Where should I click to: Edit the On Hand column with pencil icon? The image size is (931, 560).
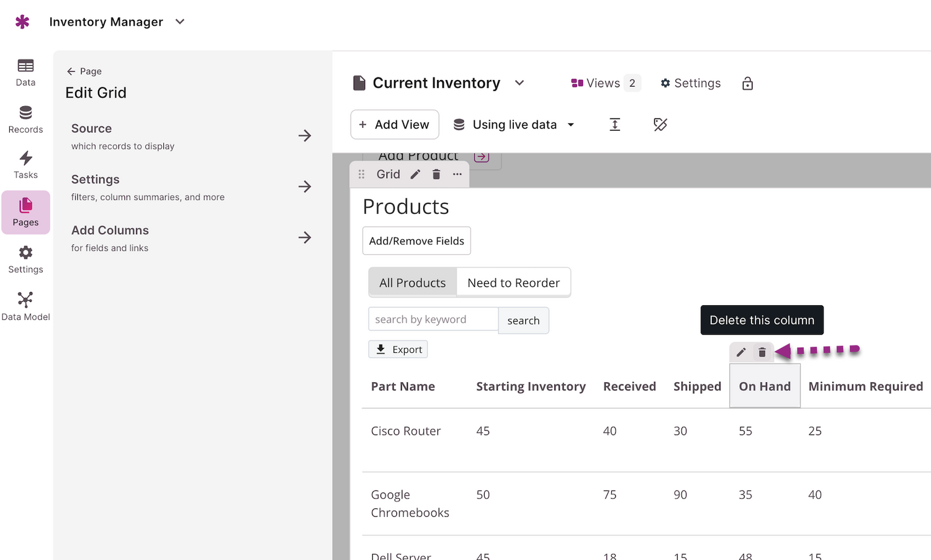[x=741, y=352]
